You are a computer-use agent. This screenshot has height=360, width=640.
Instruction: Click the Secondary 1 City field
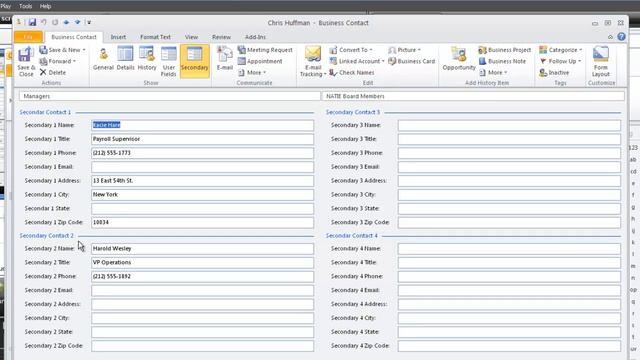click(202, 194)
